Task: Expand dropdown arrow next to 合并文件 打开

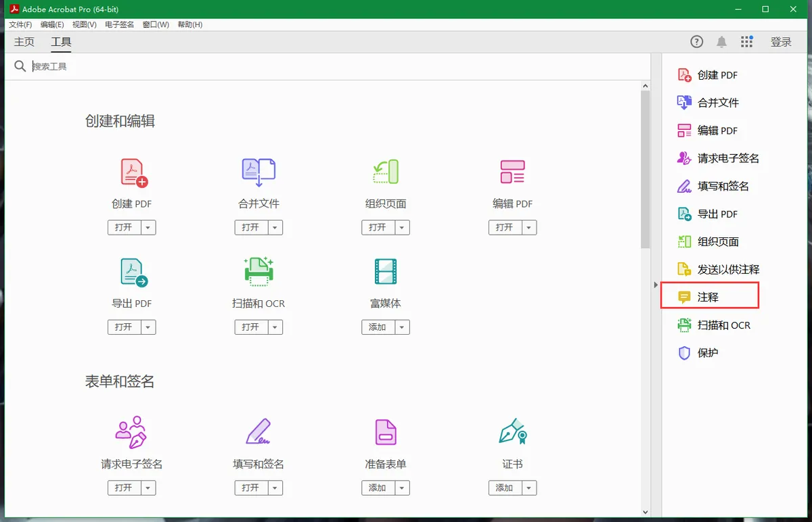Action: coord(275,227)
